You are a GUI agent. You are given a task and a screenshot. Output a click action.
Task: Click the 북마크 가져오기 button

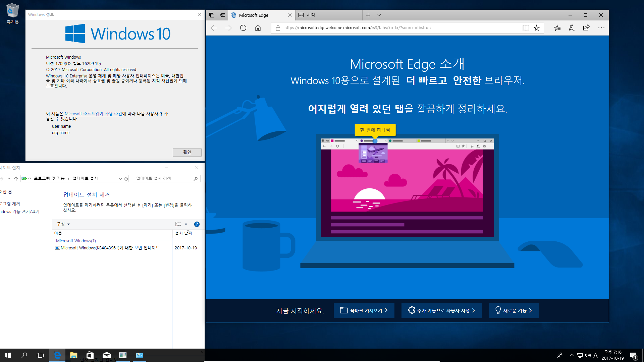(x=364, y=311)
